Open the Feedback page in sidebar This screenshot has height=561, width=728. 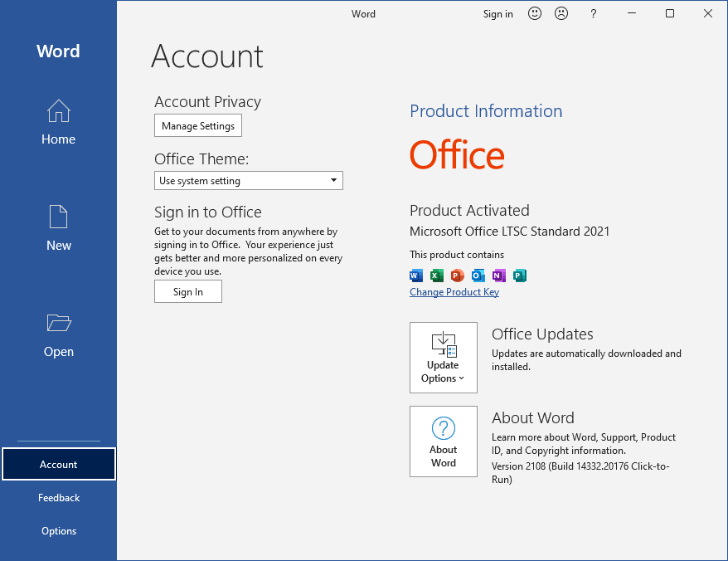tap(59, 497)
